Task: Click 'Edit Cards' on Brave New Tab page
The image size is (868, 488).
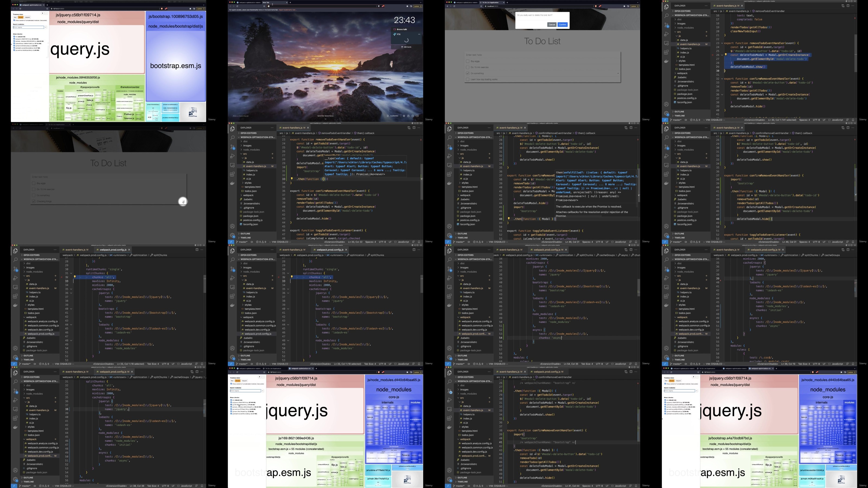Action: click(407, 47)
